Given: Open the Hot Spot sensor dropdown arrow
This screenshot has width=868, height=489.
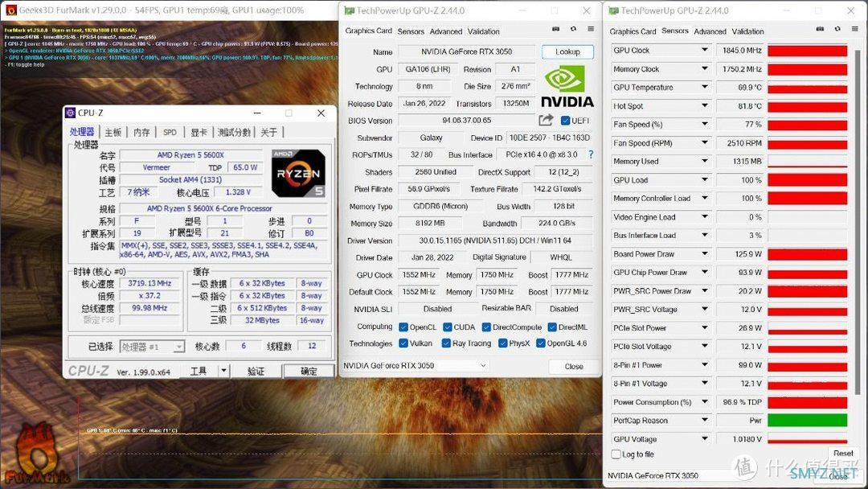Looking at the screenshot, I should point(705,106).
